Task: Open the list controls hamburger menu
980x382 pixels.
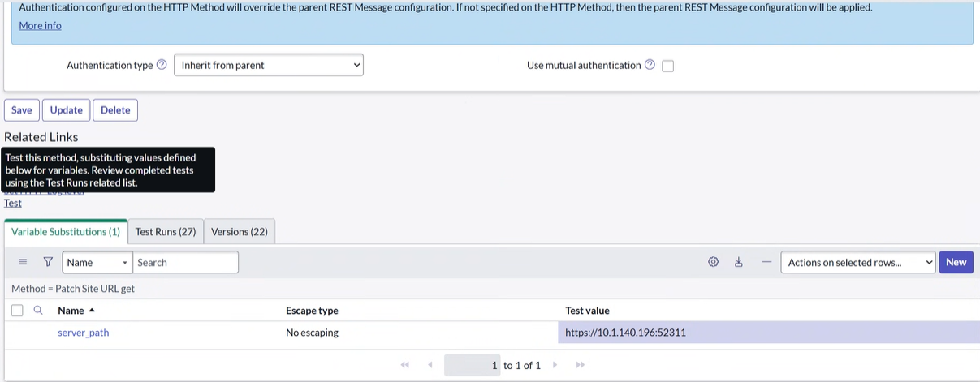Action: click(23, 262)
